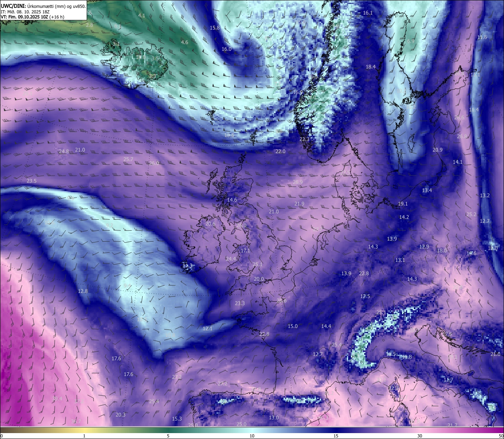Screen dimensions: 504x439
Task: Click the 14.2 value label
Action: point(404,217)
